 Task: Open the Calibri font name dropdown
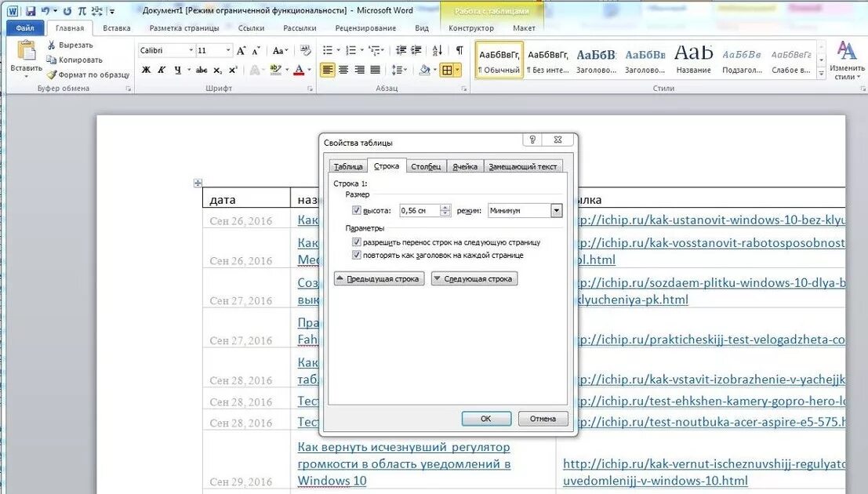[191, 50]
